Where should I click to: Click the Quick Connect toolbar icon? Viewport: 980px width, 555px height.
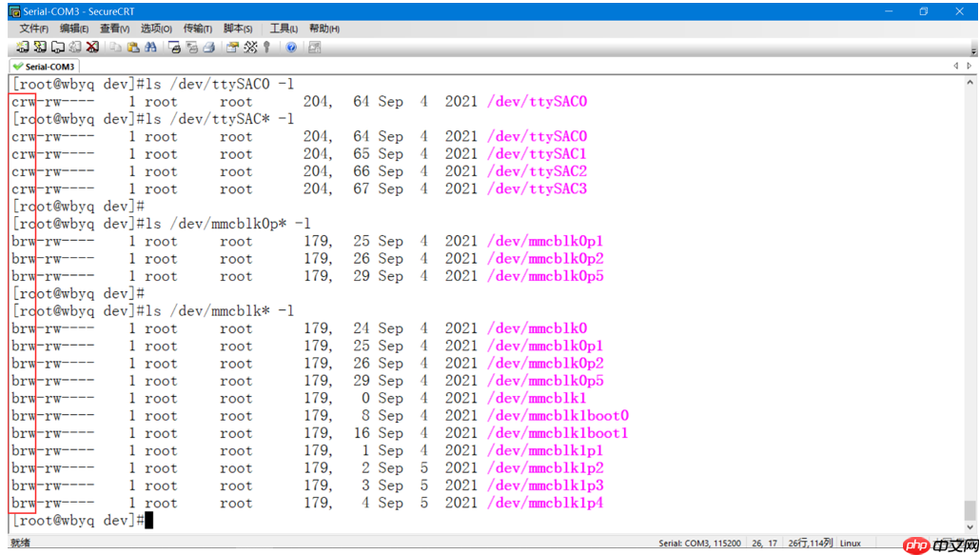coord(40,47)
